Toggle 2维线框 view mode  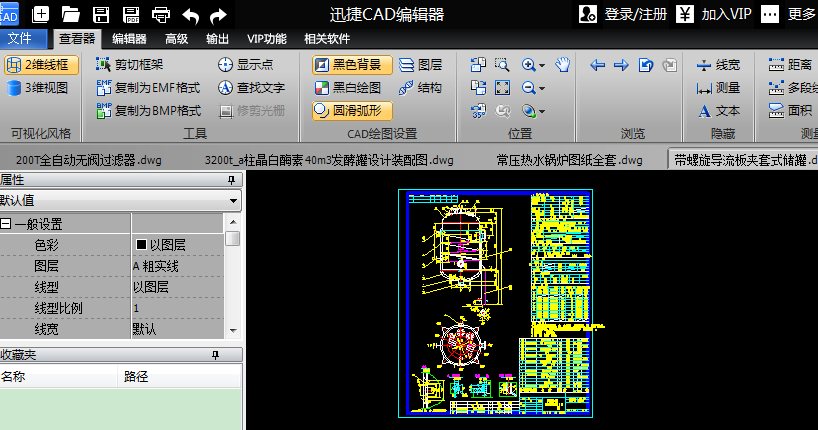click(x=41, y=65)
